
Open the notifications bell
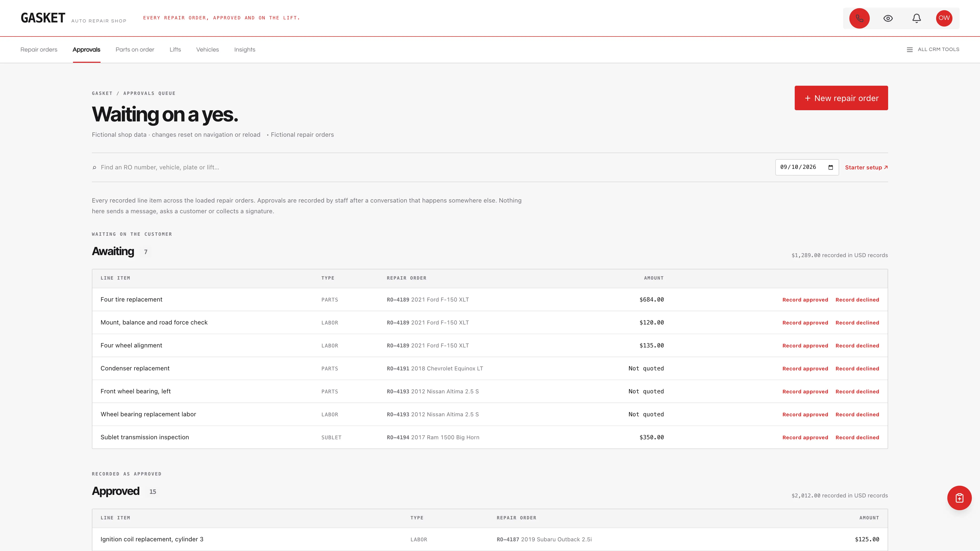tap(916, 18)
